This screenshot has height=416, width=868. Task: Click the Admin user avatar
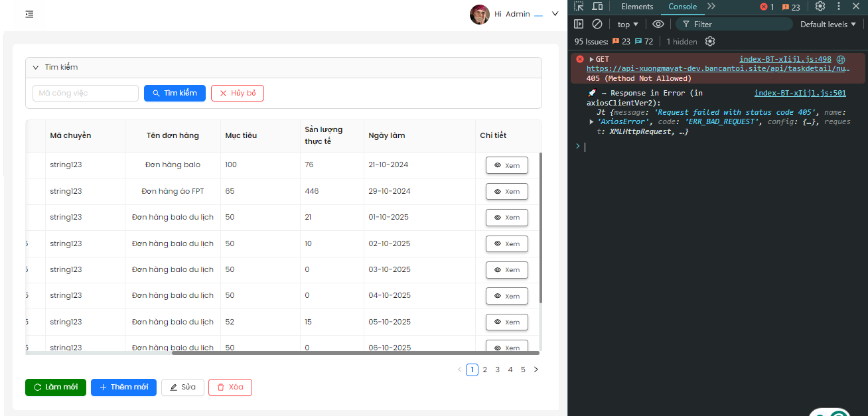tap(479, 14)
